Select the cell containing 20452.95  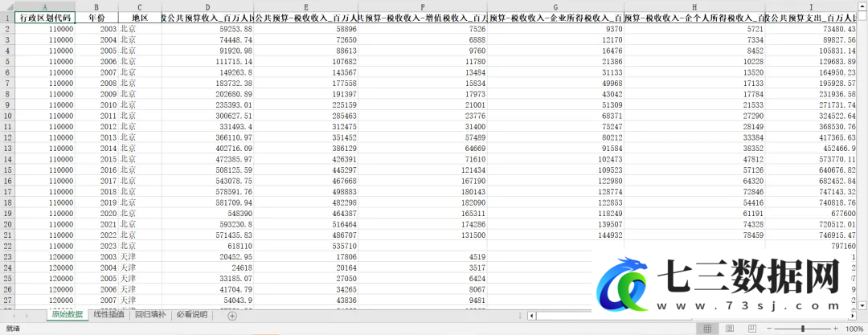tap(207, 256)
